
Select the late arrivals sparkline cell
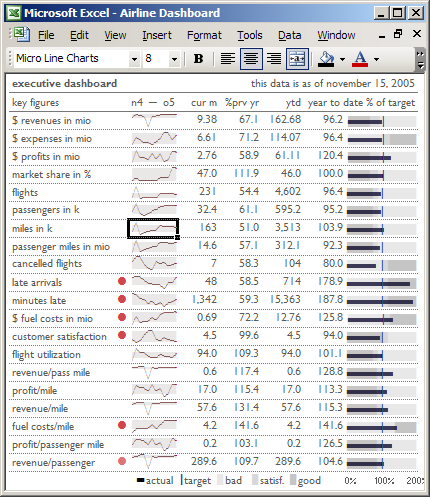click(x=154, y=282)
